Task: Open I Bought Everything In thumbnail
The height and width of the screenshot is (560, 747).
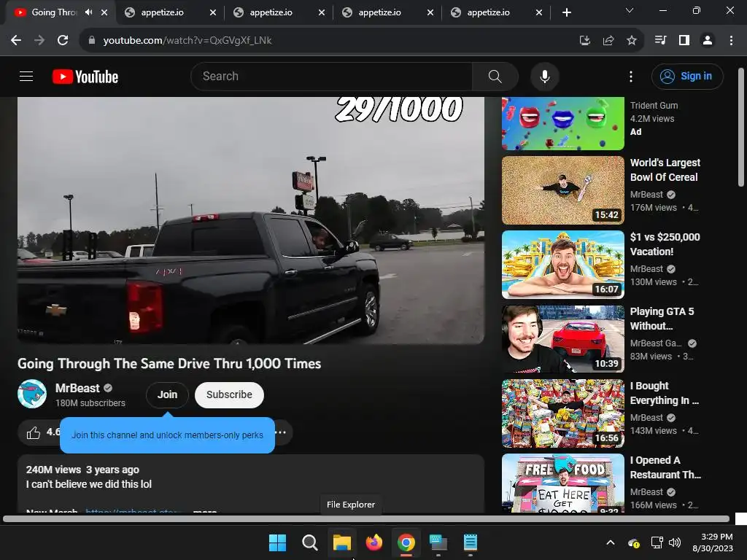Action: 562,413
